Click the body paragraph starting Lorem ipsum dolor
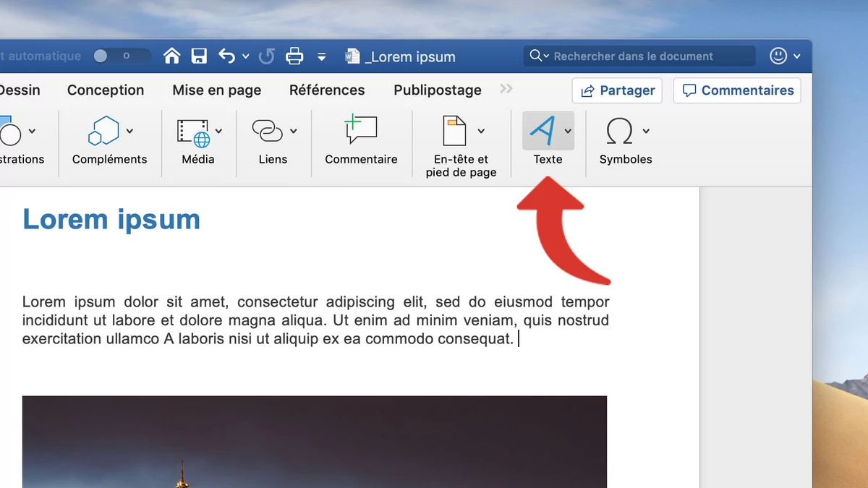 [315, 320]
